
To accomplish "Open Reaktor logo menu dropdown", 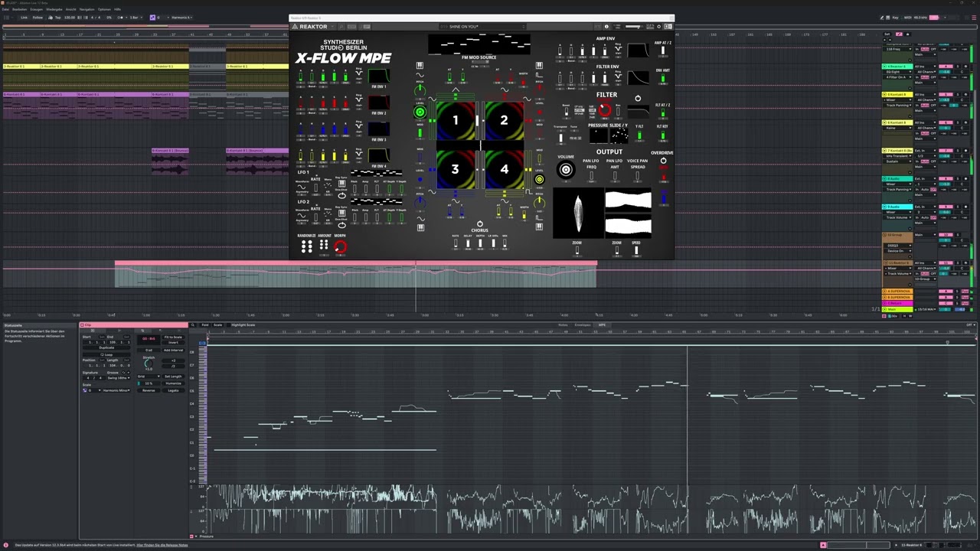I will (x=313, y=27).
